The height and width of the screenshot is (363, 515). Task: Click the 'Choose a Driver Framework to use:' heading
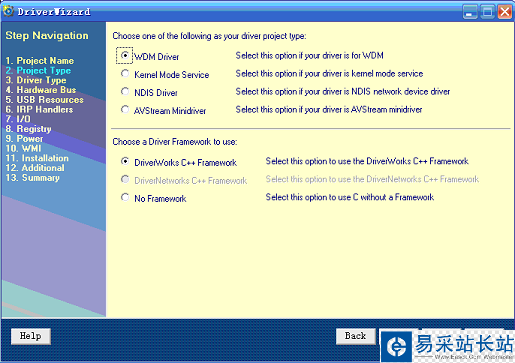coord(175,142)
